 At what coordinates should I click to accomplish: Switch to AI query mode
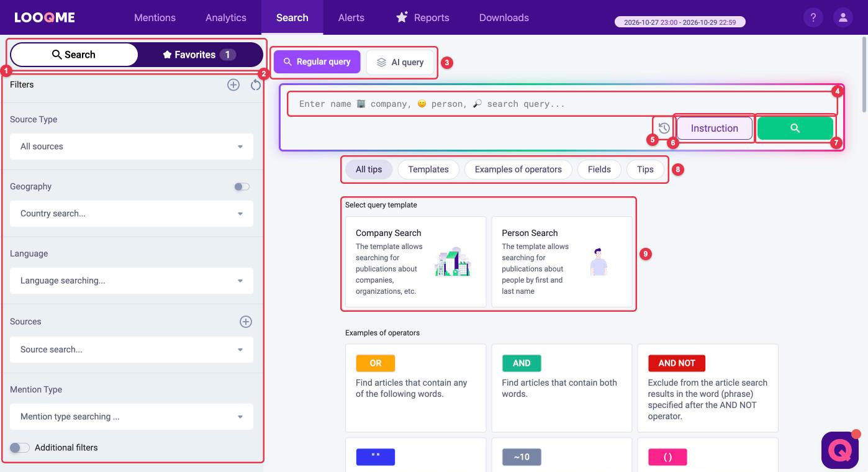[x=400, y=62]
